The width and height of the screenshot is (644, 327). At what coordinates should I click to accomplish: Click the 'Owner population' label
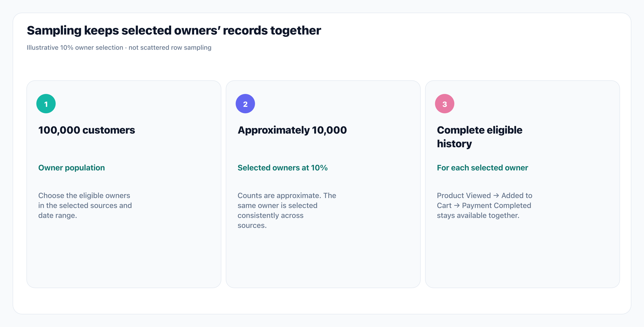click(72, 168)
